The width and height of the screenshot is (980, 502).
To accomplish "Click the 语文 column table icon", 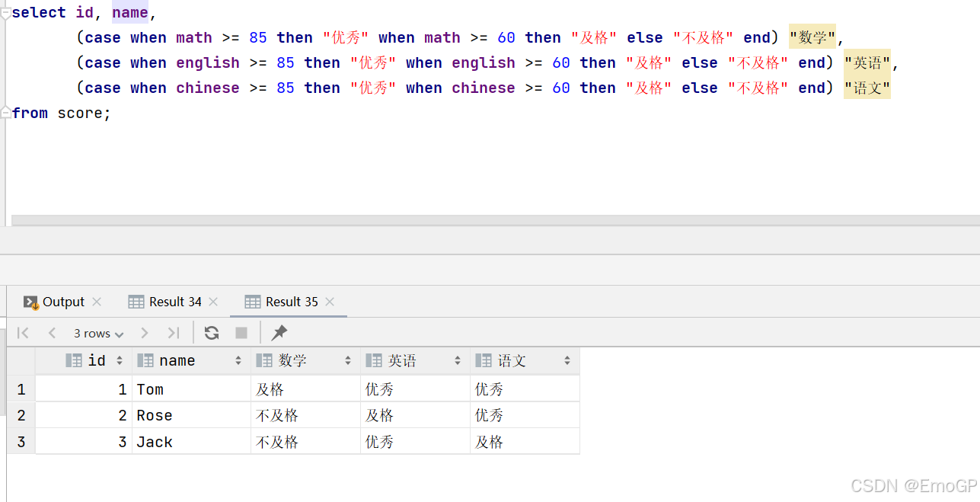I will (484, 360).
